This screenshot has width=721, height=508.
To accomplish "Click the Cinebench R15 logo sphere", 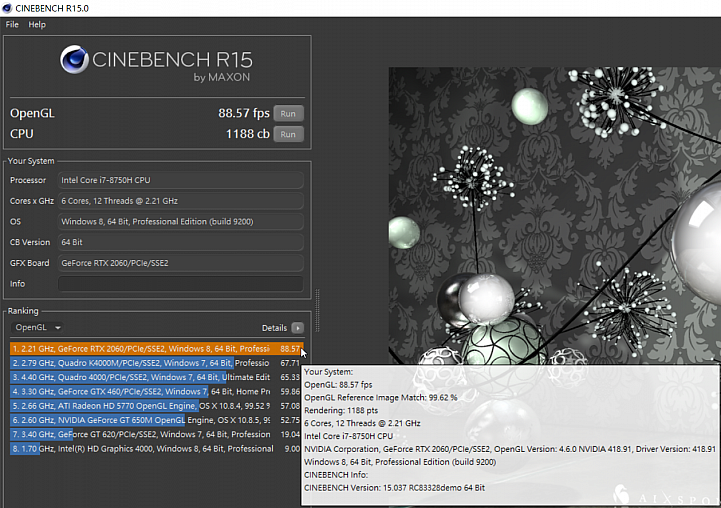I will tap(74, 59).
